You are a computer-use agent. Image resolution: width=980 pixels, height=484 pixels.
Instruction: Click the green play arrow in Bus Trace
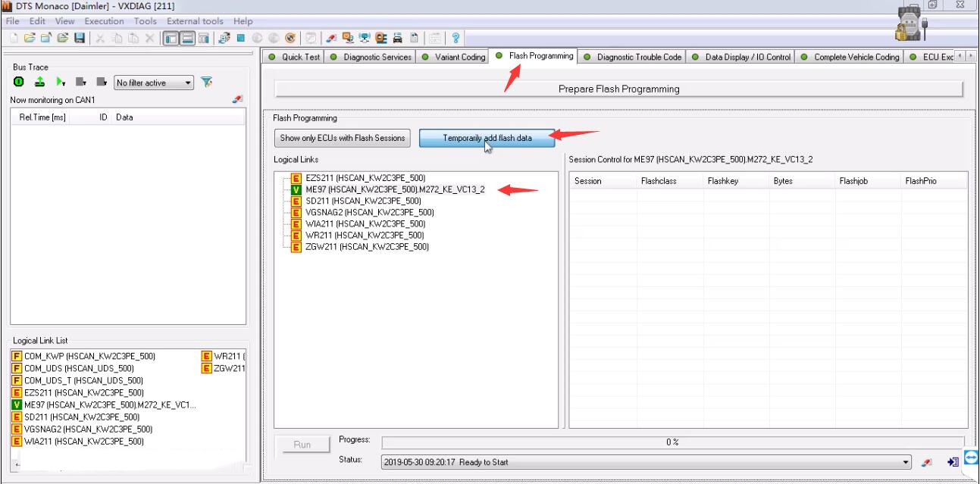(59, 83)
